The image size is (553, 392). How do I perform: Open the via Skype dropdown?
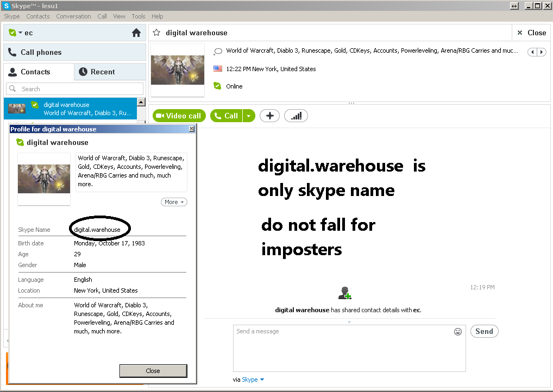(x=253, y=380)
